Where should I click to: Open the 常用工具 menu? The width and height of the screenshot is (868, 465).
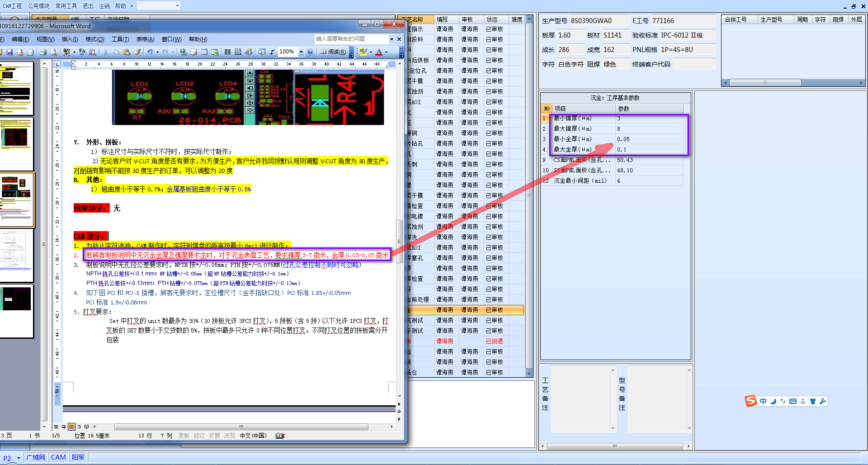(x=66, y=6)
